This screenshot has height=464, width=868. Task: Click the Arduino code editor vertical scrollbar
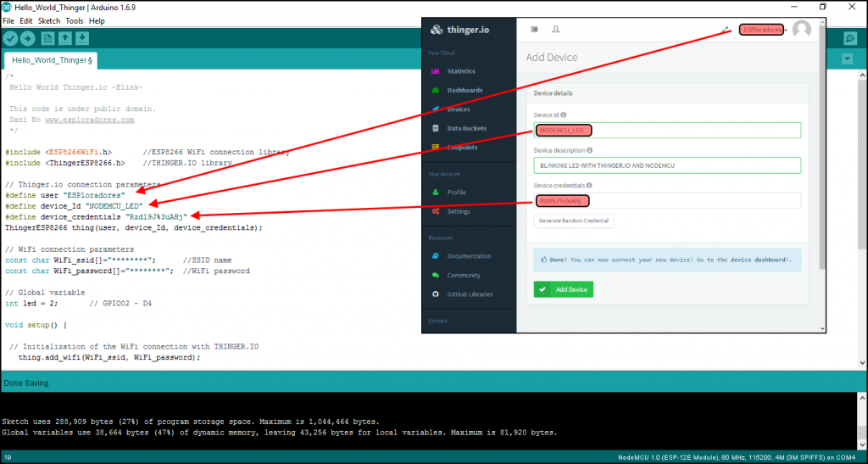click(862, 166)
